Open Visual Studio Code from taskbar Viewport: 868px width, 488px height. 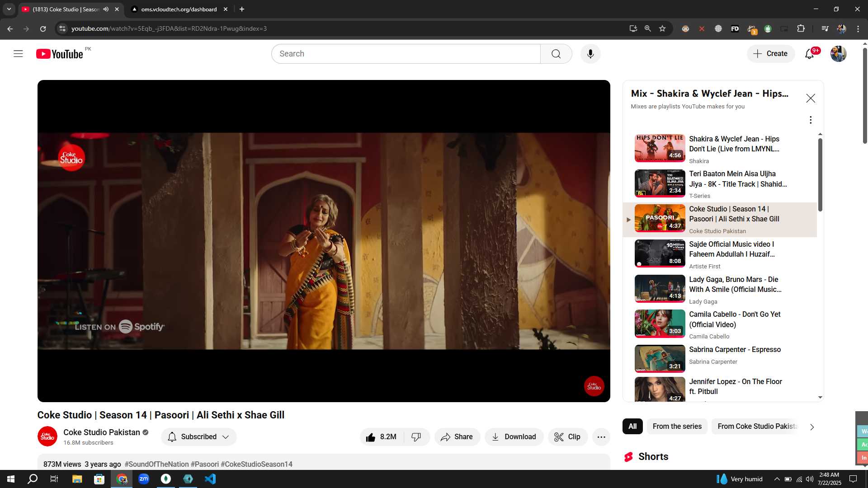(x=210, y=479)
